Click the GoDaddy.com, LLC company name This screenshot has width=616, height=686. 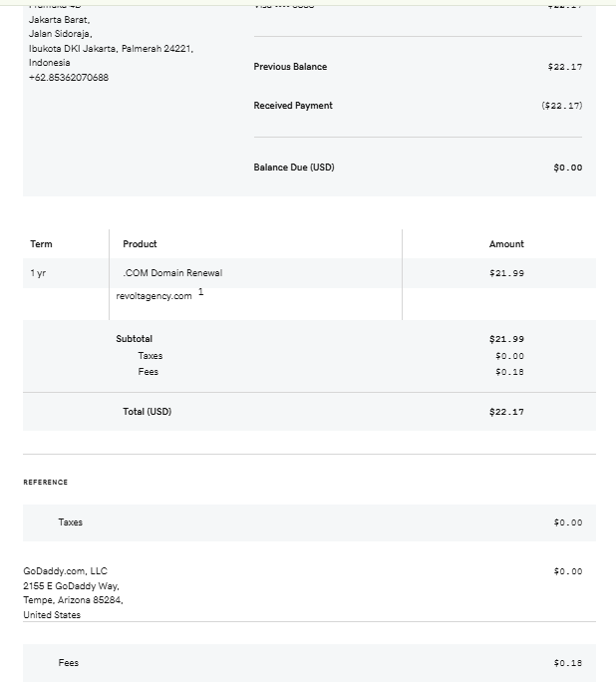pyautogui.click(x=65, y=571)
